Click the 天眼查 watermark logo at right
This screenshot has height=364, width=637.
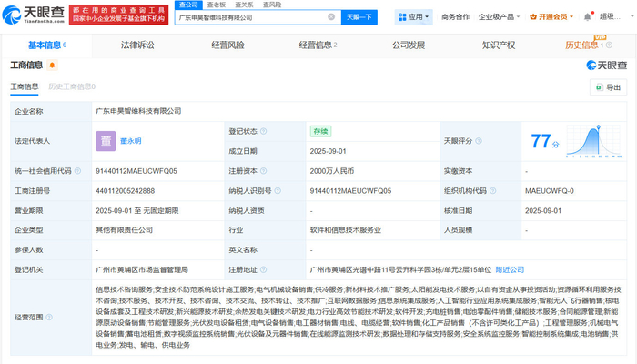604,65
